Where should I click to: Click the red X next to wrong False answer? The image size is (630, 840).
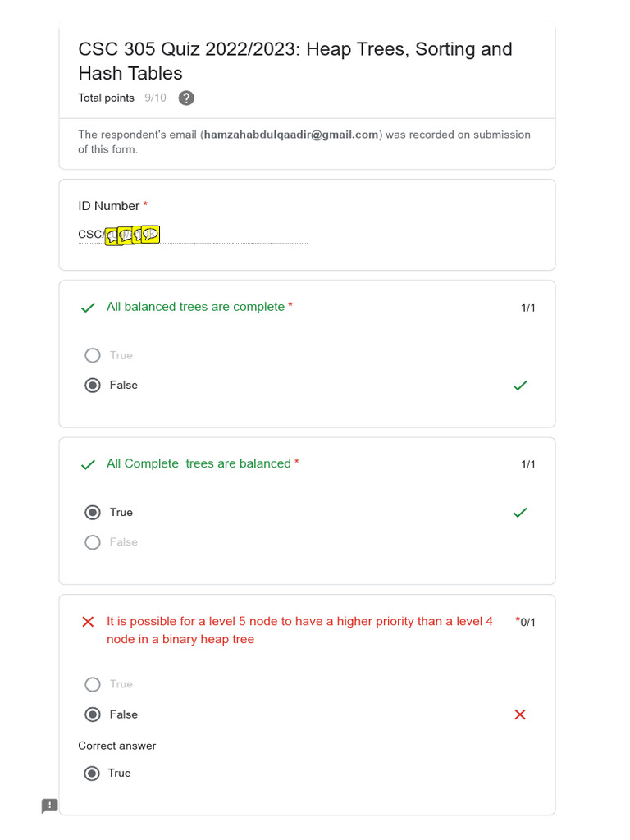(519, 714)
